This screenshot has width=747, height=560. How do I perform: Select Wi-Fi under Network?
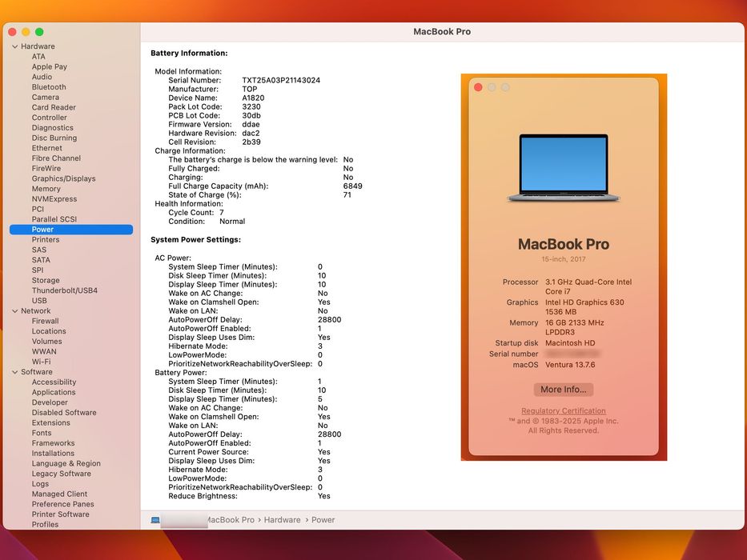[x=41, y=362]
